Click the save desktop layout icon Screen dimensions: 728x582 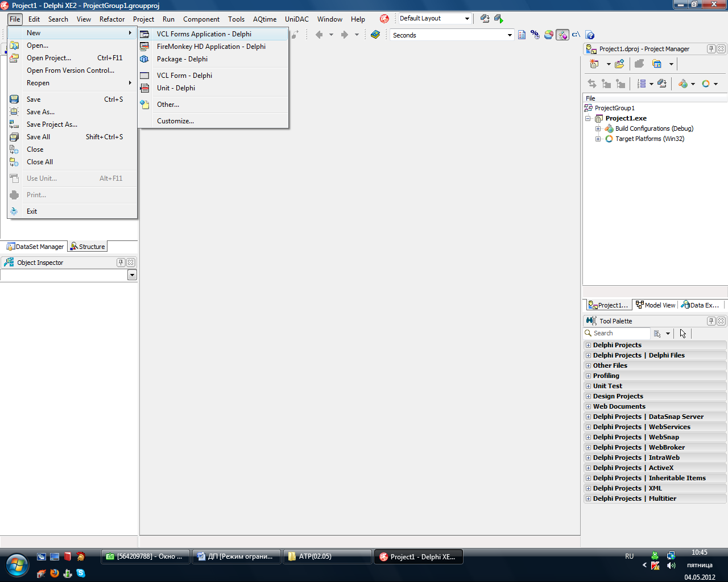(485, 19)
